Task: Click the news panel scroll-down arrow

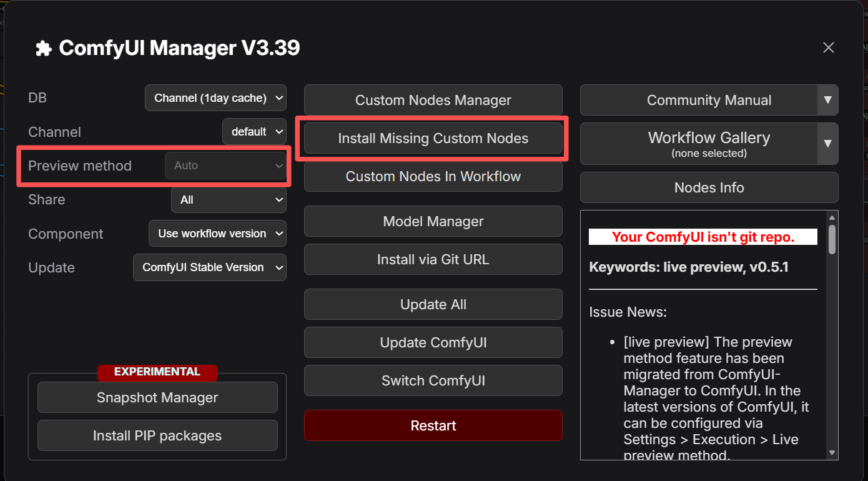Action: tap(832, 452)
